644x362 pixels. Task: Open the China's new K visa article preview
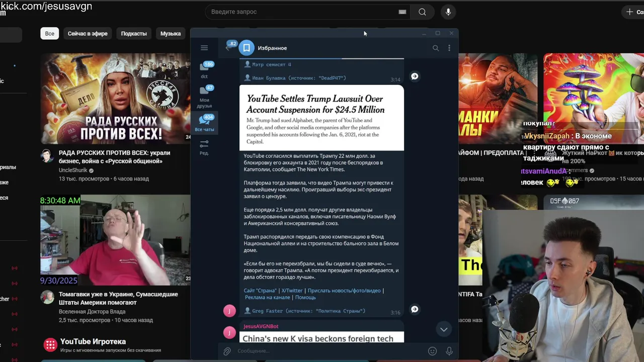(x=321, y=337)
